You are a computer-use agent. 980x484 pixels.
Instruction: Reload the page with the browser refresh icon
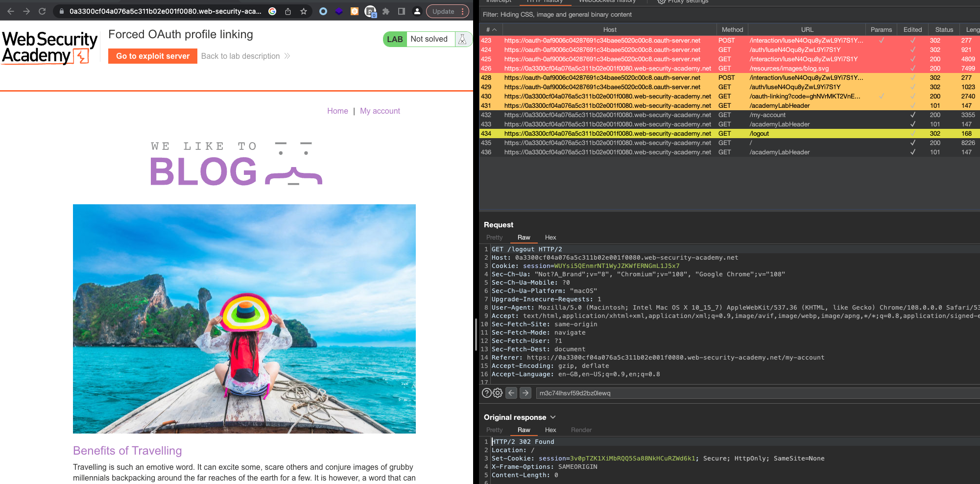pos(42,11)
